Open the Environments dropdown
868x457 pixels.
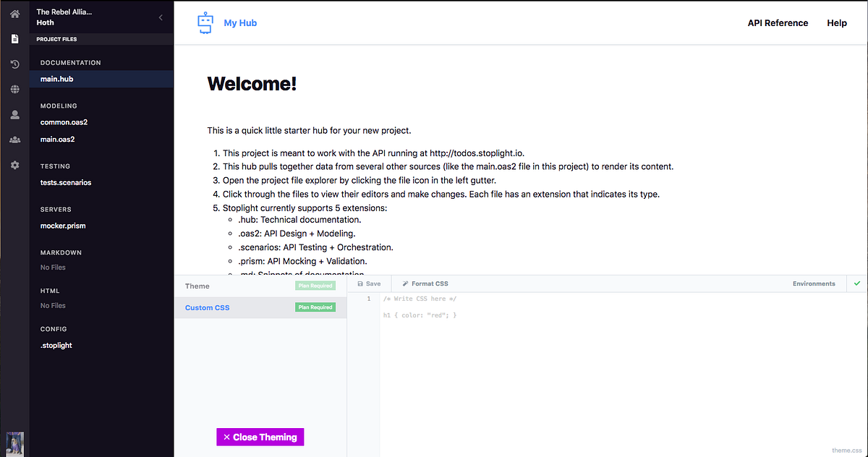pyautogui.click(x=814, y=283)
